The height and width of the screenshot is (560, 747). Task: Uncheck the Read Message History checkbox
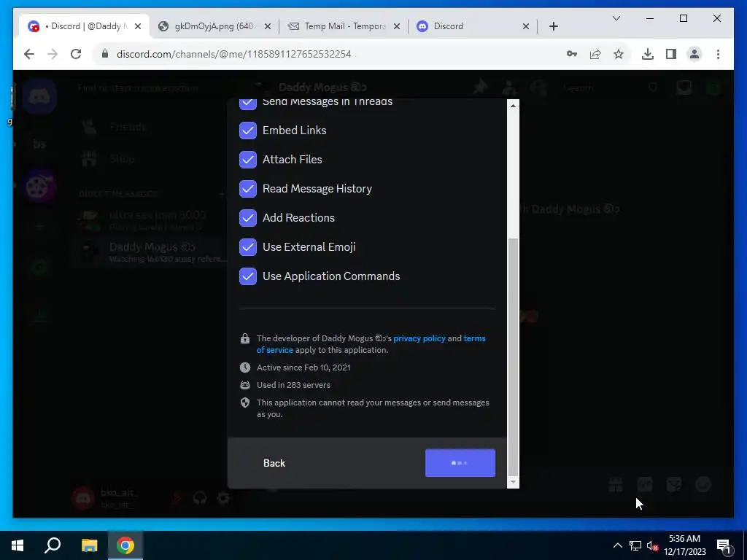coord(248,189)
